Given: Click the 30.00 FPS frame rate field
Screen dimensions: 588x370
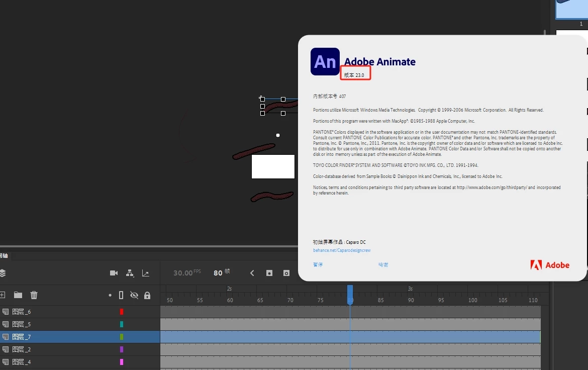Looking at the screenshot, I should click(x=187, y=273).
